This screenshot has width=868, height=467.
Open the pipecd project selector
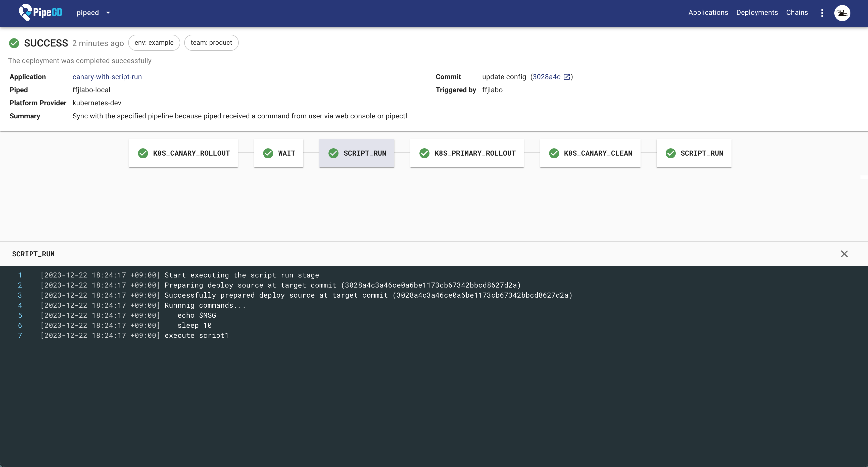(x=88, y=13)
